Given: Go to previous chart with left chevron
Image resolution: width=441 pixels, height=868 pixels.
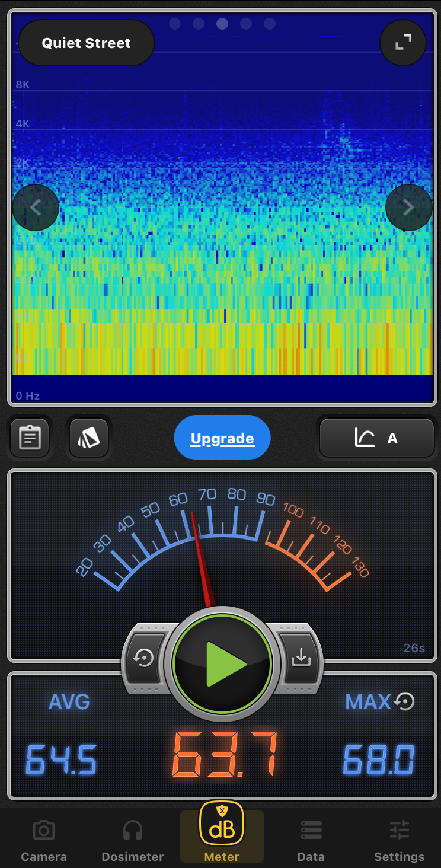Looking at the screenshot, I should [x=36, y=208].
